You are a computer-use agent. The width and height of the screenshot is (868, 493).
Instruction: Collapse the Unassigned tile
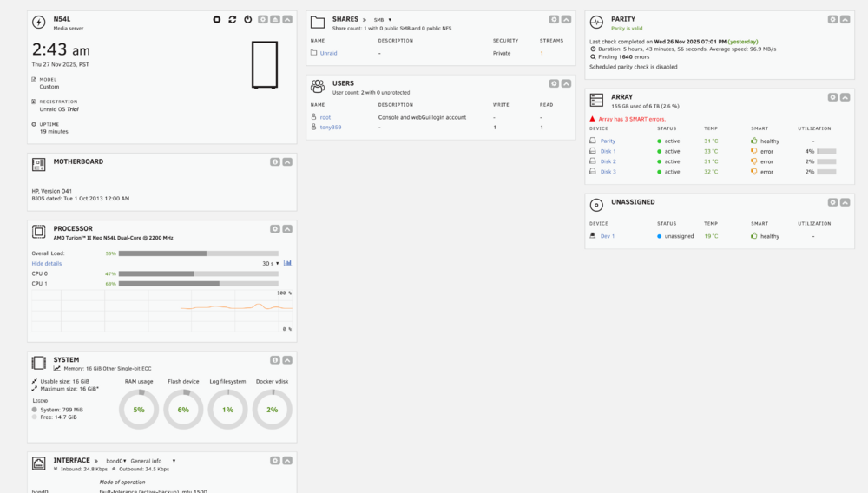[x=845, y=202]
